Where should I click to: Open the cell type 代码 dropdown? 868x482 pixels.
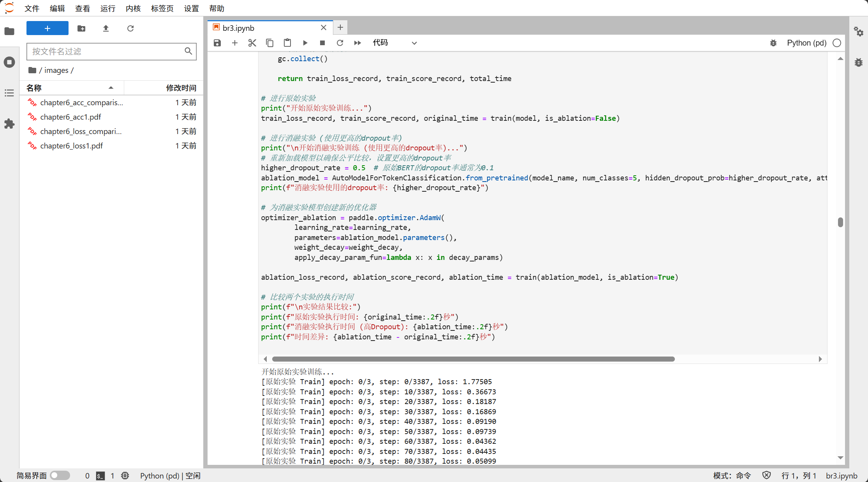[x=395, y=43]
